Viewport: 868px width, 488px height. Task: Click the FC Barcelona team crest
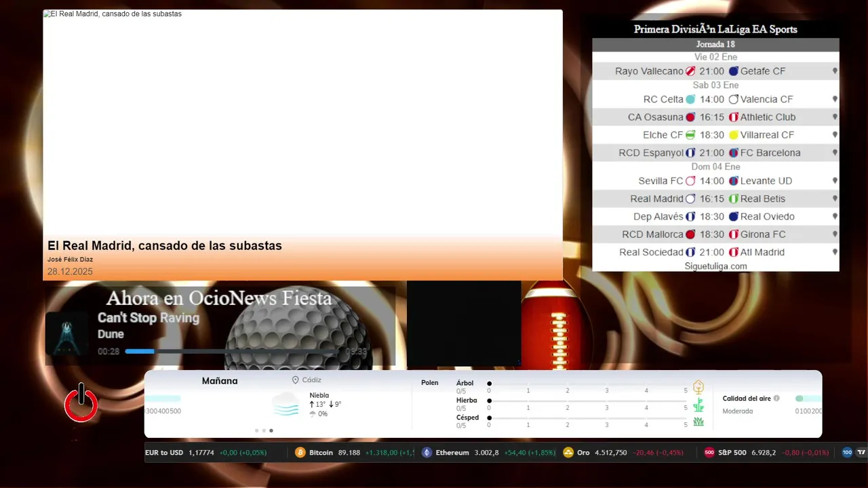(x=733, y=152)
